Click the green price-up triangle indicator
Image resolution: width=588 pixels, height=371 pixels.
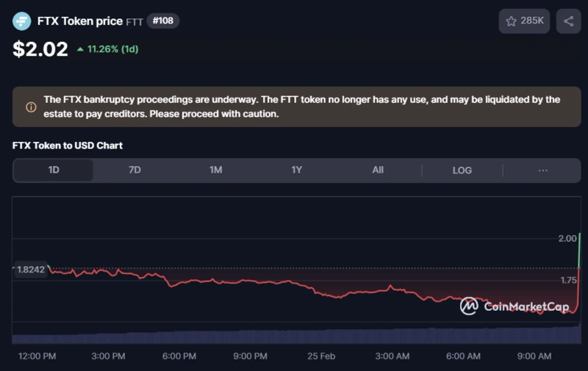tap(79, 50)
